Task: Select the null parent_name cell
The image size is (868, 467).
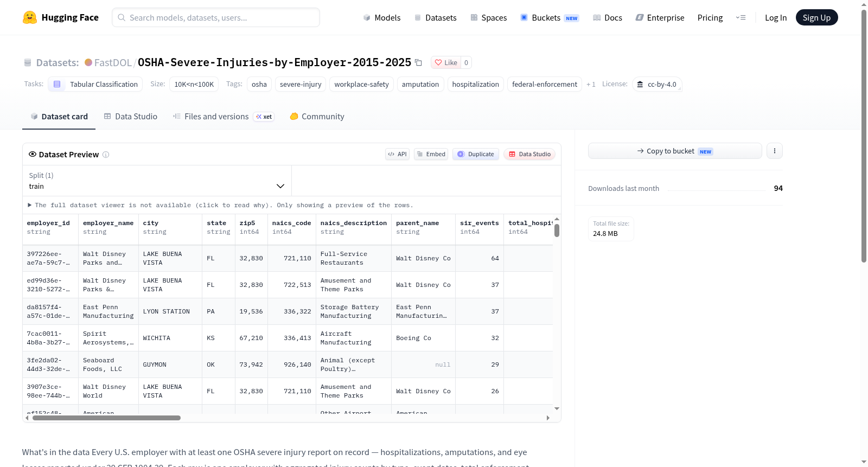Action: [x=423, y=364]
